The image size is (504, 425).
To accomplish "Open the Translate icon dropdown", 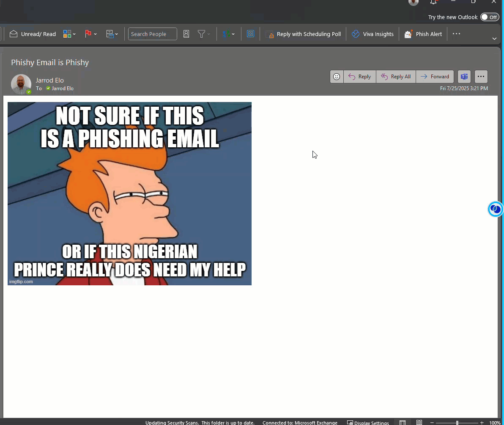I will click(x=229, y=34).
